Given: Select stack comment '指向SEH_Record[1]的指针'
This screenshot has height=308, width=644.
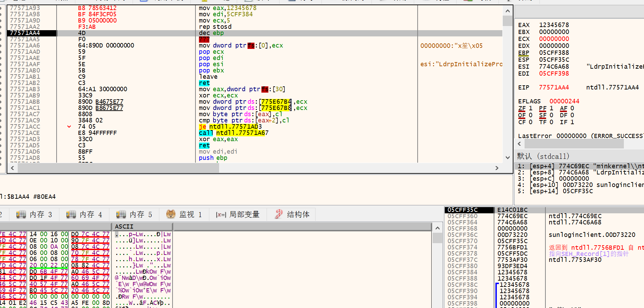Looking at the screenshot, I should 589,254.
